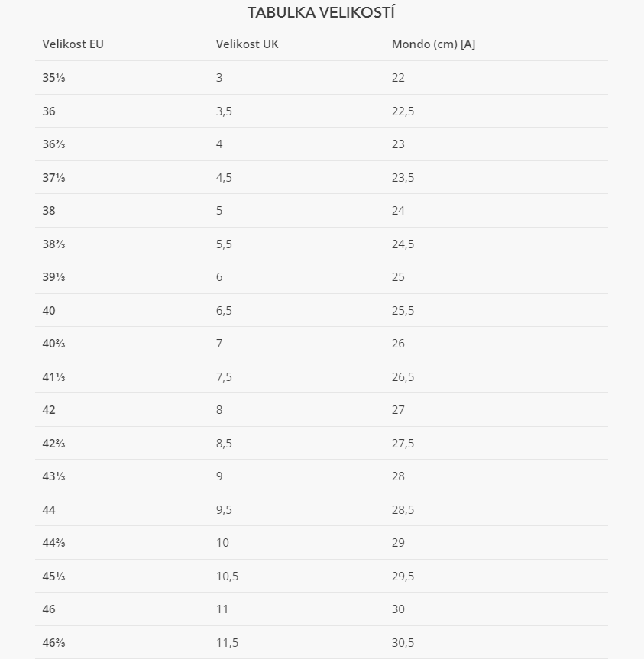Select Mondo value 26 cell

tap(398, 344)
